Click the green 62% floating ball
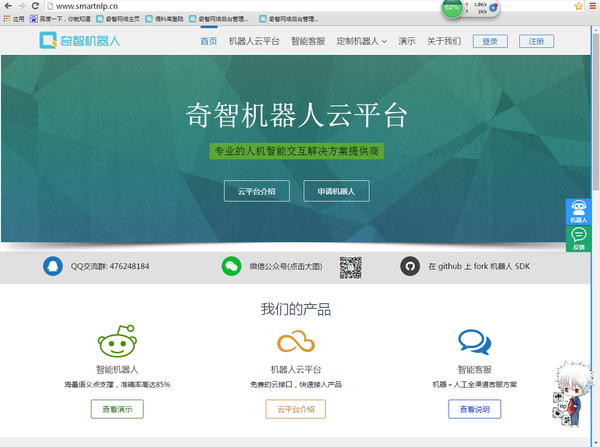The width and height of the screenshot is (600, 447). (x=452, y=8)
